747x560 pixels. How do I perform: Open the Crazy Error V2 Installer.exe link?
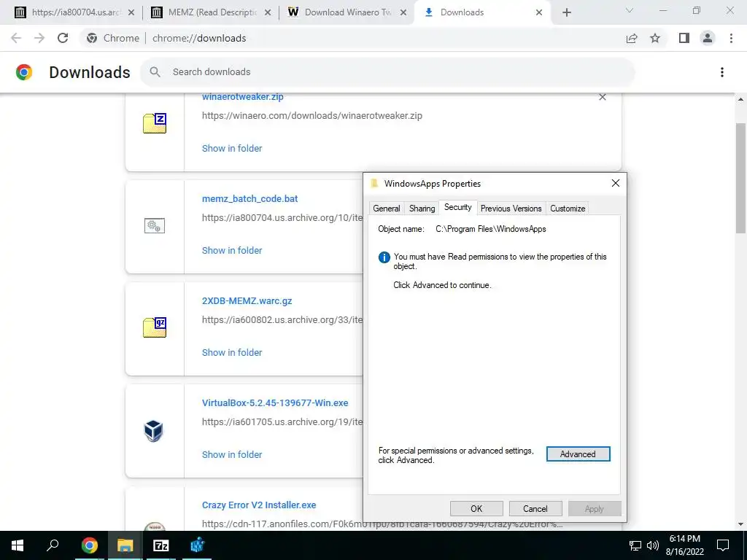pos(259,505)
